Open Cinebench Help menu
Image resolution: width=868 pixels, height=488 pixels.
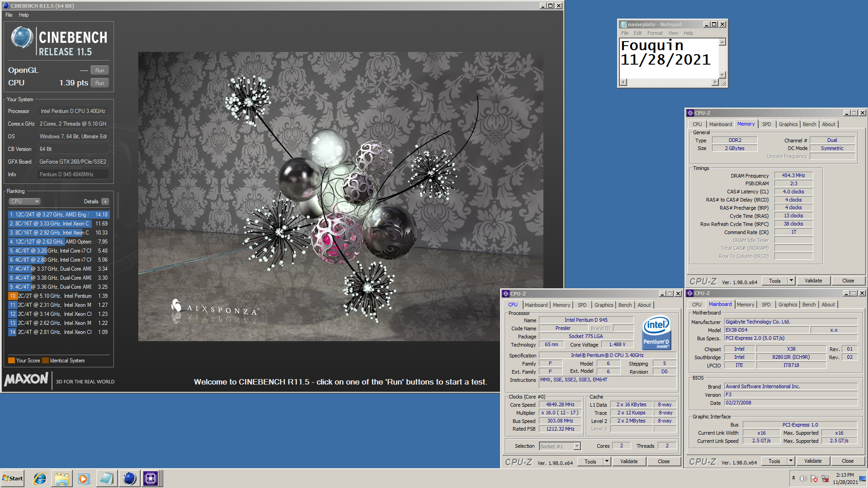click(24, 15)
